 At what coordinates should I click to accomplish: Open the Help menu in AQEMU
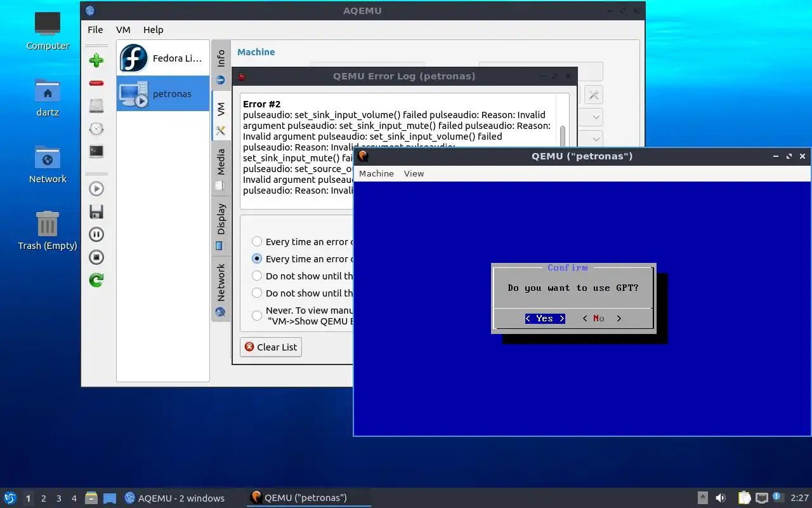click(x=153, y=29)
